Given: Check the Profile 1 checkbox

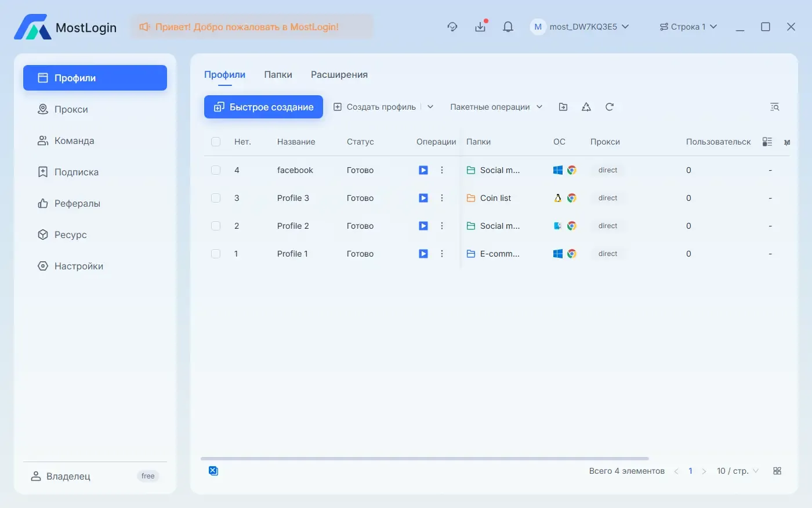Looking at the screenshot, I should (216, 254).
